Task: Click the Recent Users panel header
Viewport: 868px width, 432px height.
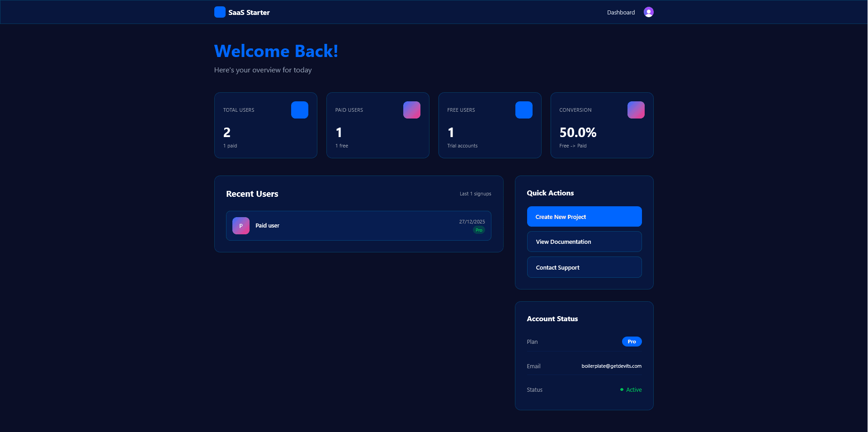Action: pyautogui.click(x=252, y=194)
